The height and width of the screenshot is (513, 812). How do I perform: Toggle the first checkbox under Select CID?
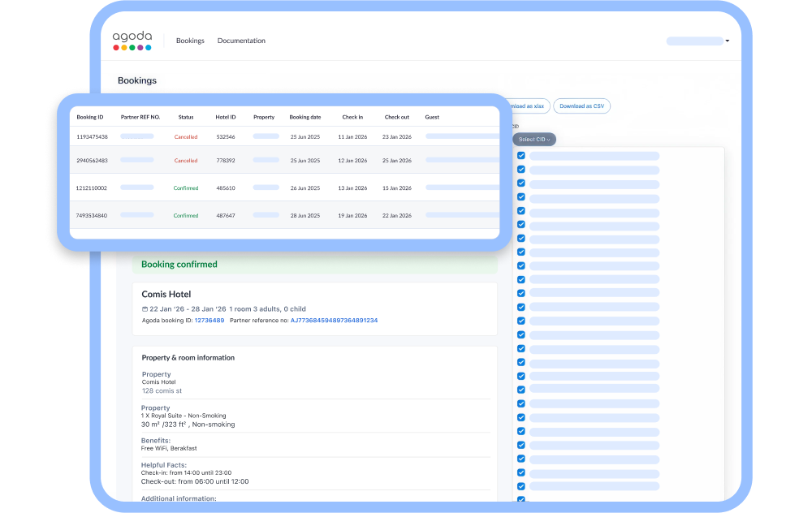point(521,155)
